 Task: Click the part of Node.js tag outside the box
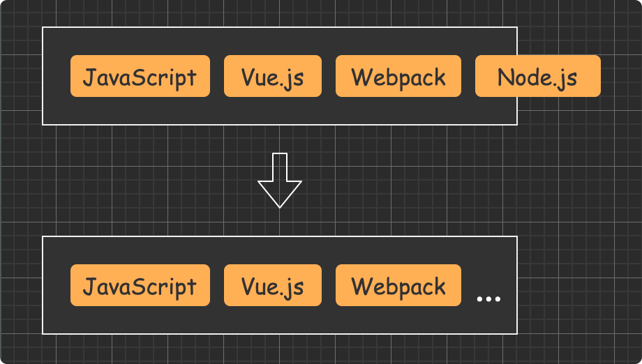pyautogui.click(x=558, y=76)
